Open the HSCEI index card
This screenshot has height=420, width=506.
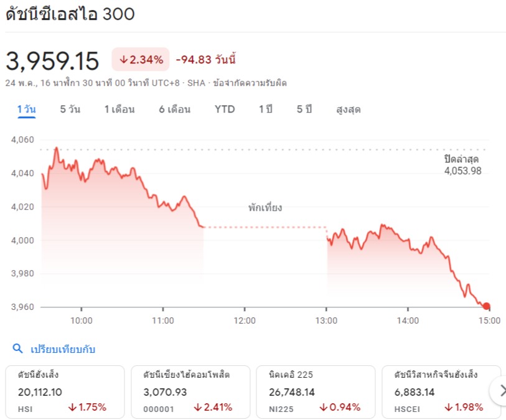[441, 391]
